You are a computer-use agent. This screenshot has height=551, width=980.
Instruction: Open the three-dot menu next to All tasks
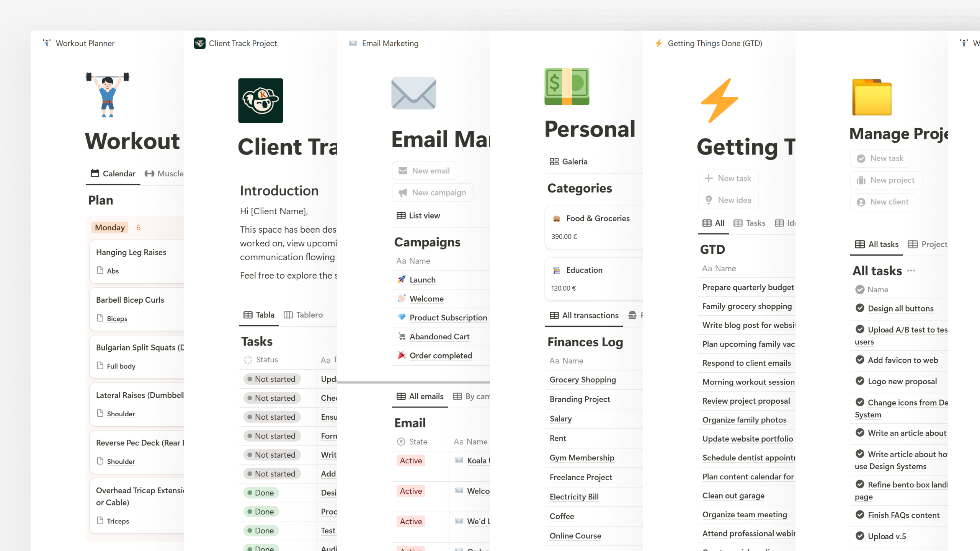(x=911, y=271)
